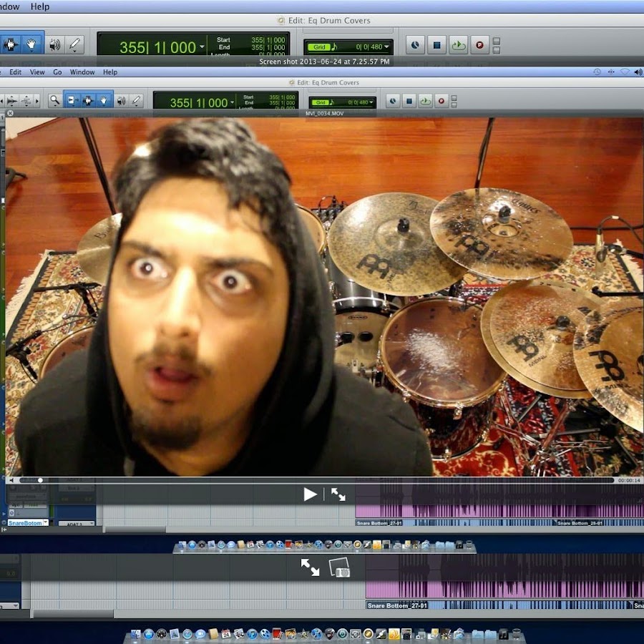Select the Scrubber speaker tool in the inner toolbar
The height and width of the screenshot is (644, 644).
click(x=121, y=101)
